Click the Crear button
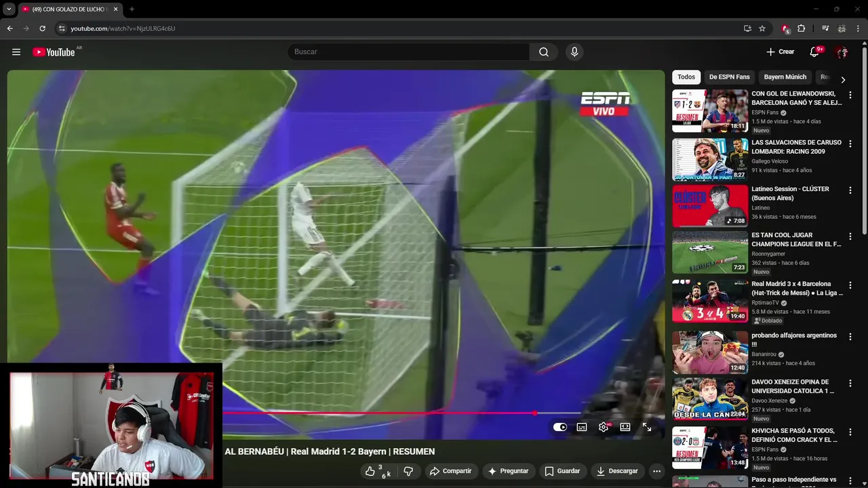The height and width of the screenshot is (488, 868). point(781,52)
